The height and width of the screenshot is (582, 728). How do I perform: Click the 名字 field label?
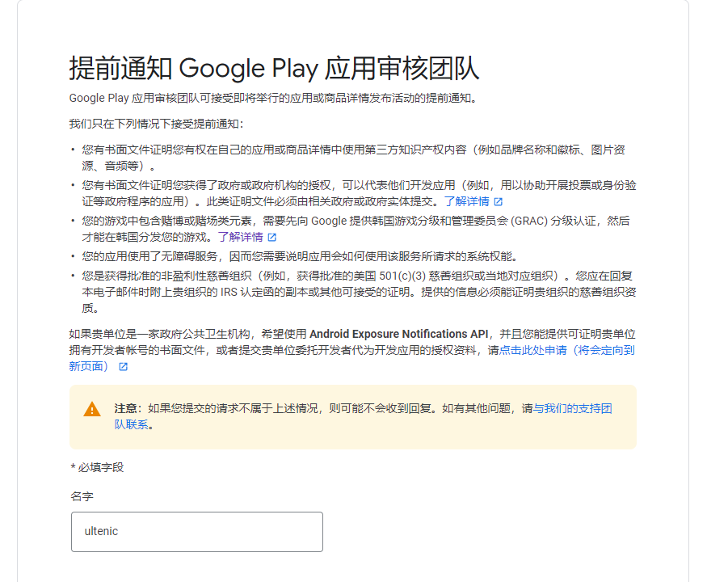82,496
